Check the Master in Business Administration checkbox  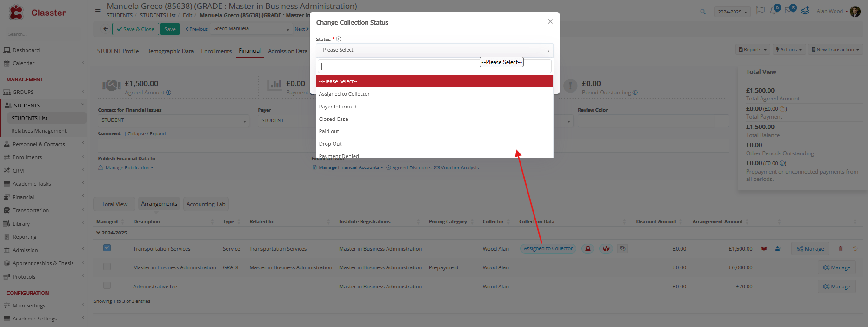point(107,267)
